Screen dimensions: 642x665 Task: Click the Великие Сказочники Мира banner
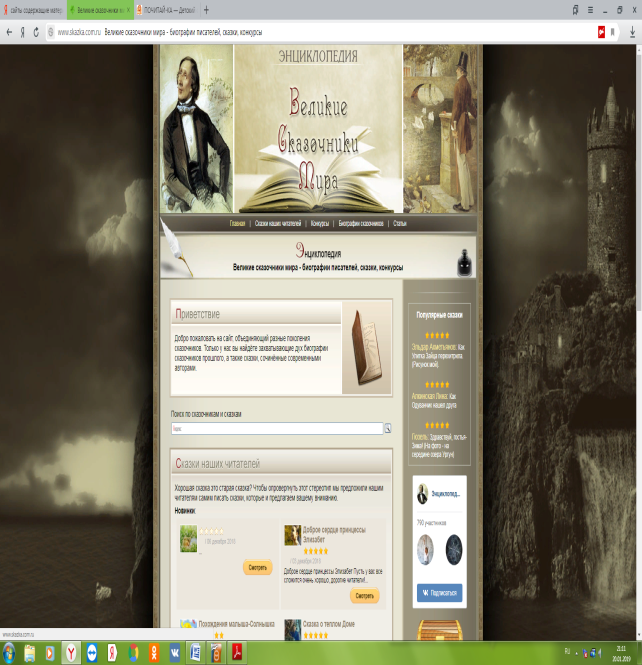pos(318,129)
